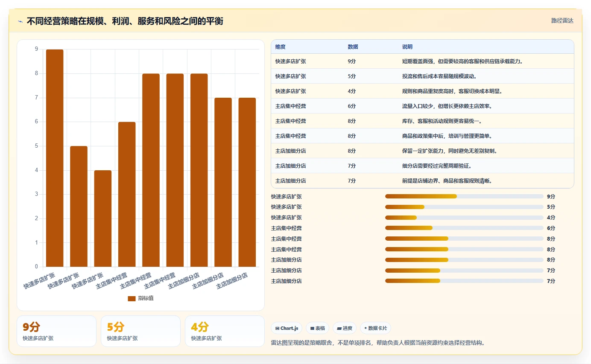Click the progress bar showing 5分
The image size is (591, 364).
(464, 207)
